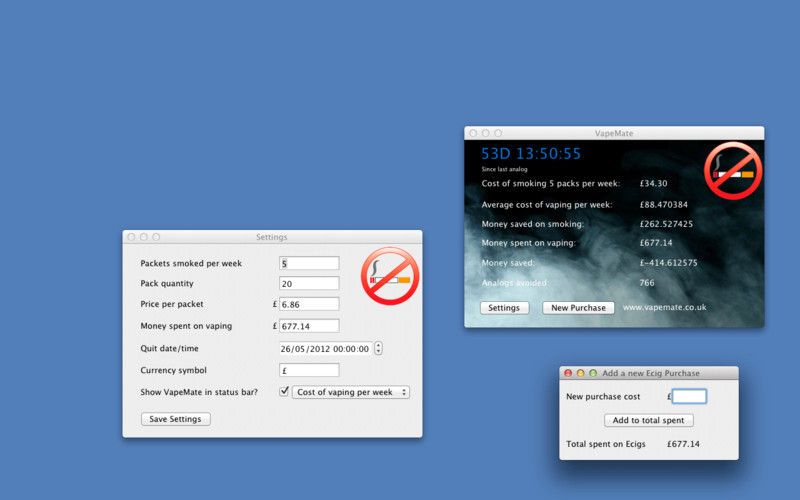Focus the New purchase cost field
800x500 pixels.
click(x=689, y=396)
